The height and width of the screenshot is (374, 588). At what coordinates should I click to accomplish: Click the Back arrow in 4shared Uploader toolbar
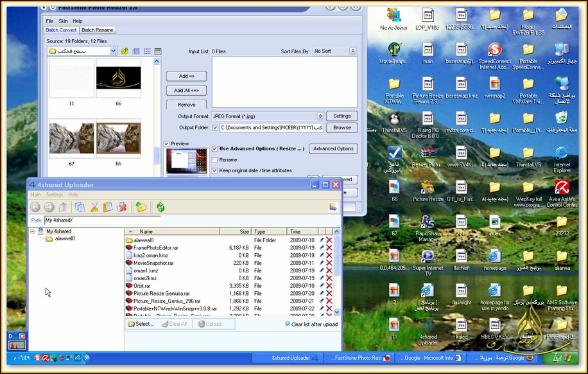(x=35, y=207)
